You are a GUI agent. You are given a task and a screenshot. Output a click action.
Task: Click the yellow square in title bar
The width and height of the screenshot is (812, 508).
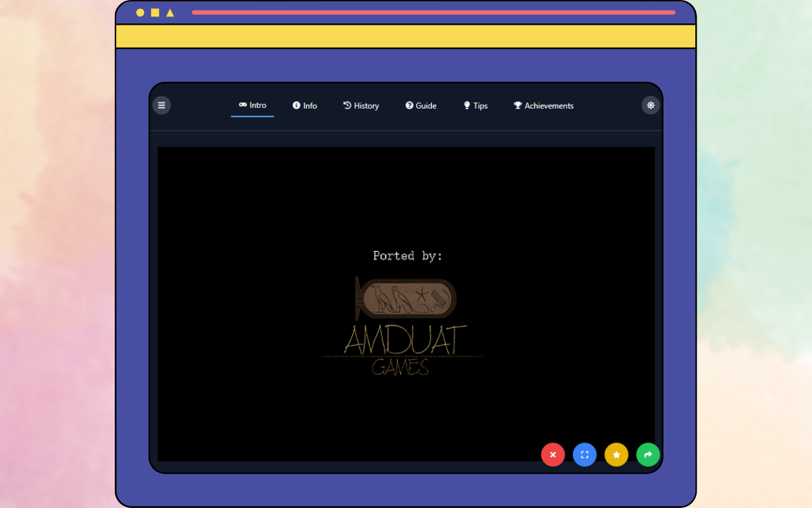tap(155, 13)
